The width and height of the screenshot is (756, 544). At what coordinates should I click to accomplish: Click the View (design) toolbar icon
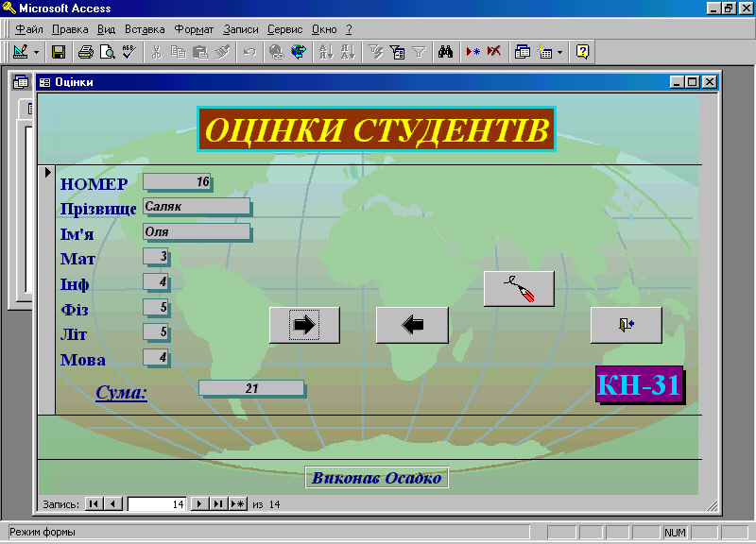tap(20, 52)
